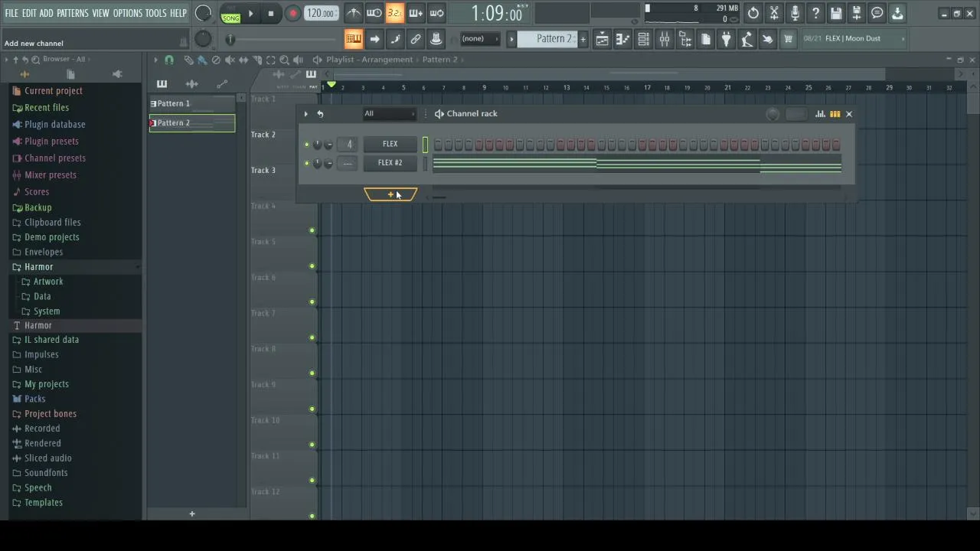This screenshot has width=980, height=551.
Task: Open audio editor scissors icon
Action: click(x=774, y=13)
